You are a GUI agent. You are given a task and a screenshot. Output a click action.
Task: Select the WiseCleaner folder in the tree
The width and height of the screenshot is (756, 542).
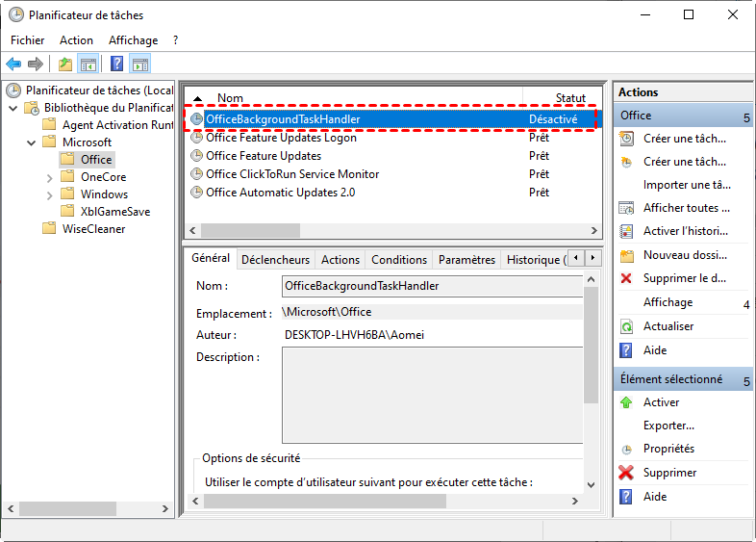[x=94, y=229]
